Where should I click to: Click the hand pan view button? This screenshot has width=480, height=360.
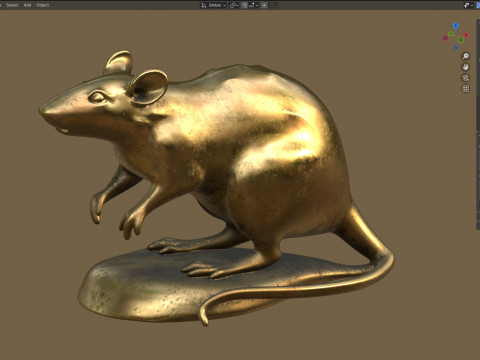(466, 67)
